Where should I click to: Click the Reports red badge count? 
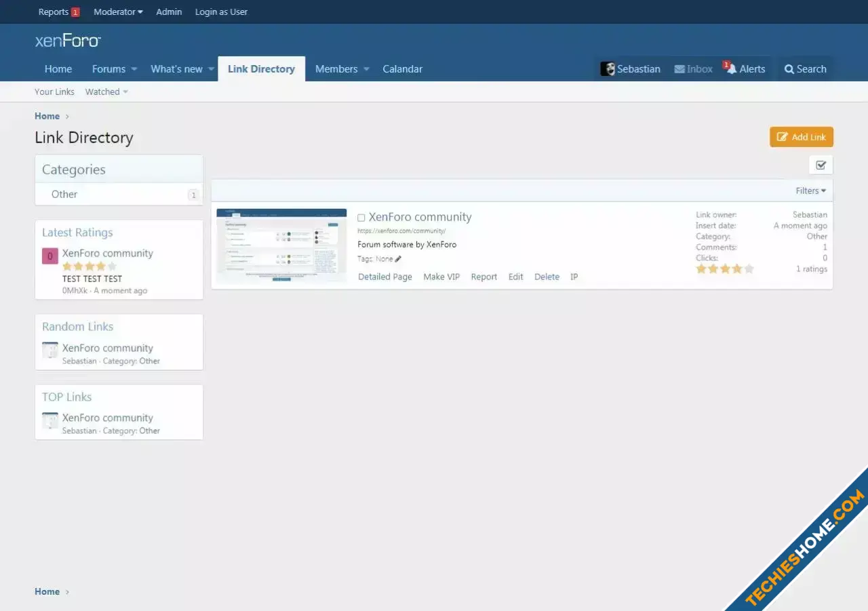click(x=75, y=12)
